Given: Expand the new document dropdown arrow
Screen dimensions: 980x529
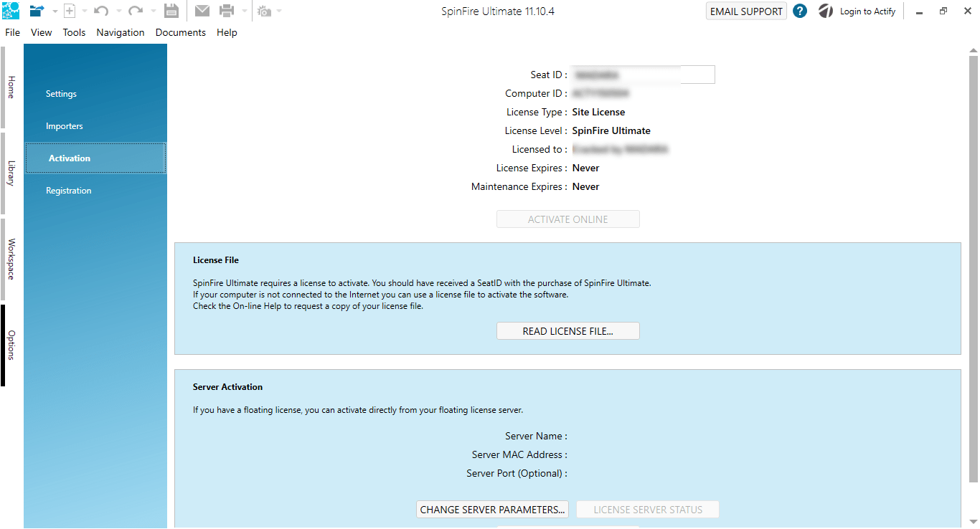Looking at the screenshot, I should click(85, 11).
